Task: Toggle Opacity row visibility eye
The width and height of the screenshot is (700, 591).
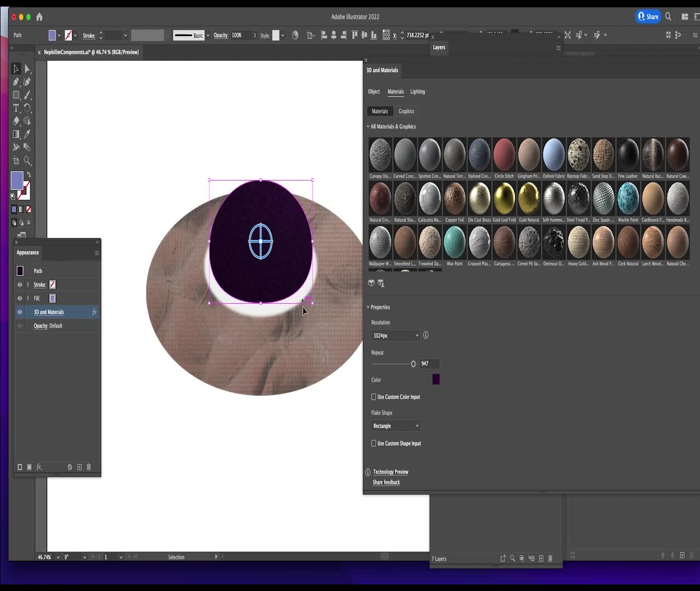Action: [20, 326]
